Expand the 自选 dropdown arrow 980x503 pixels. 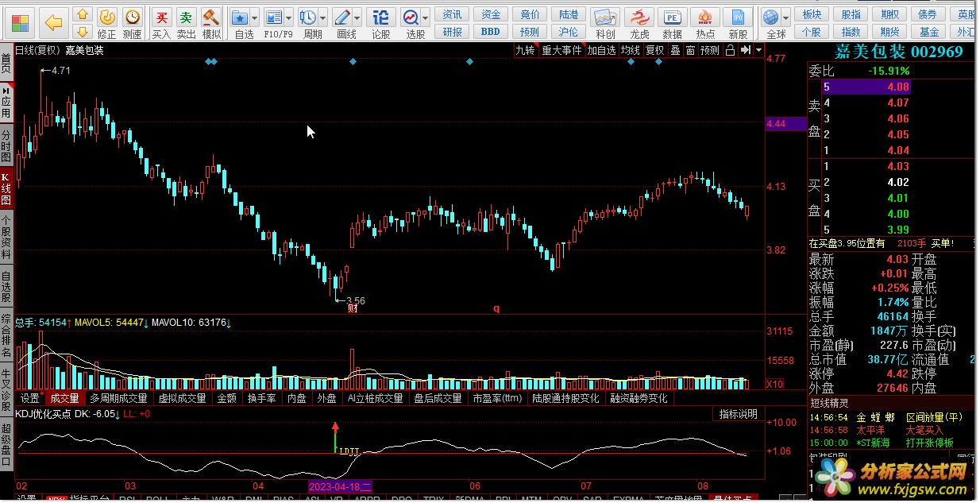point(256,17)
